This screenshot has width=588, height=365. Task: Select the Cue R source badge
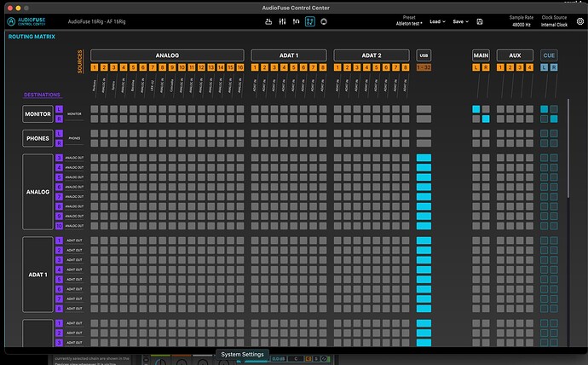pos(554,67)
